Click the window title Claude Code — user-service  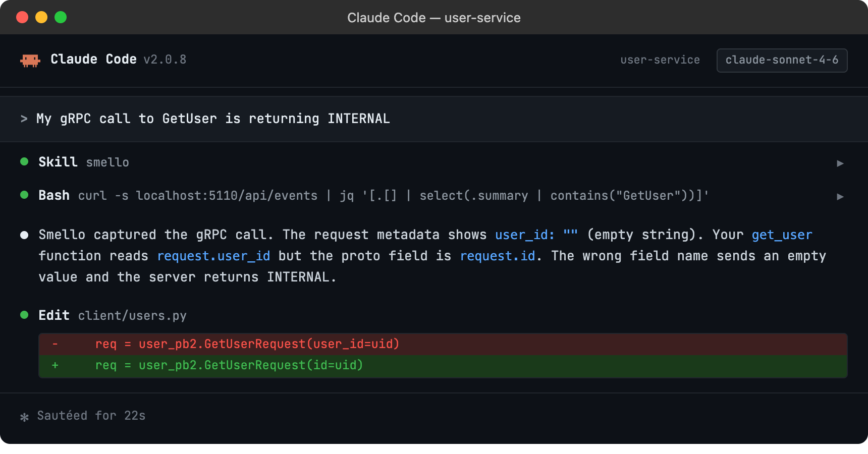tap(434, 18)
